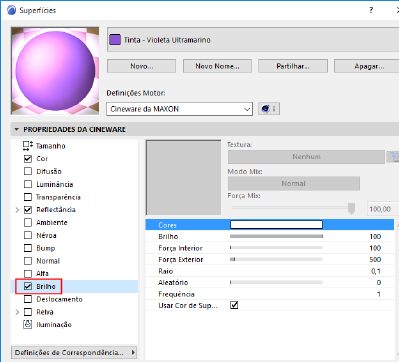The image size is (399, 362).
Task: Click the violet sphere preview thumbnail
Action: click(55, 71)
